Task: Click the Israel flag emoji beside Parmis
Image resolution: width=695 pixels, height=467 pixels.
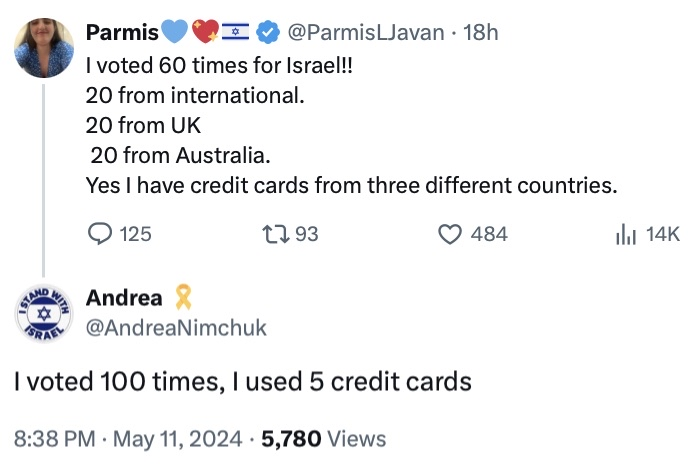Action: click(235, 32)
